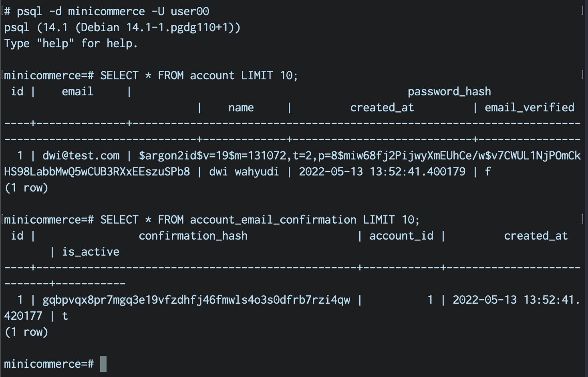Click the 'psql -d minicommerce -U user00' command

pyautogui.click(x=113, y=11)
